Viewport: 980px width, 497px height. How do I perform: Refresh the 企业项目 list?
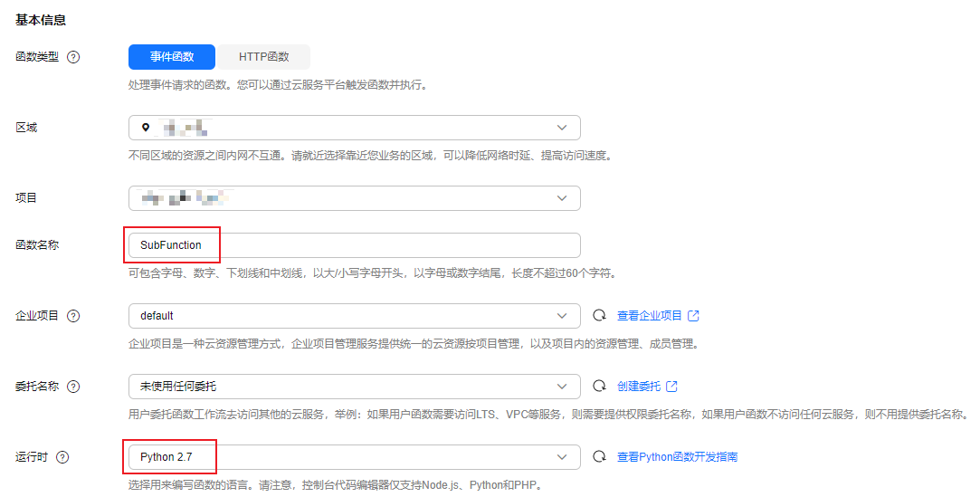[x=599, y=316]
